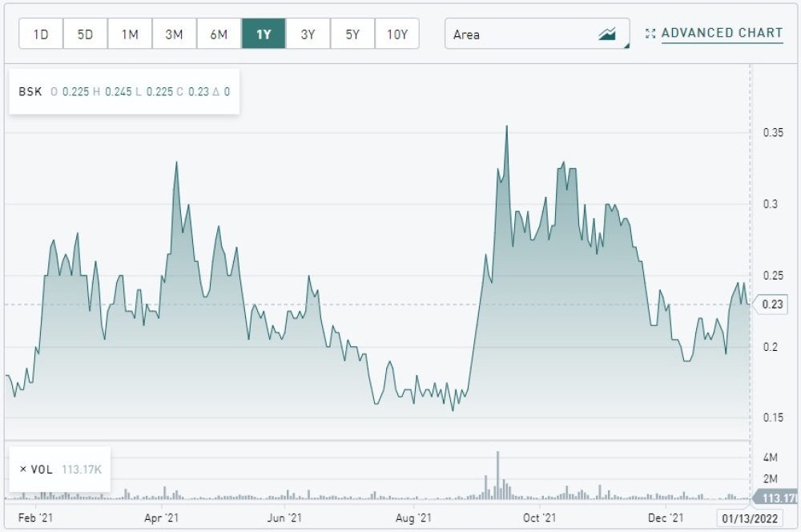801x532 pixels.
Task: Open the Area chart type dropdown
Action: [537, 34]
